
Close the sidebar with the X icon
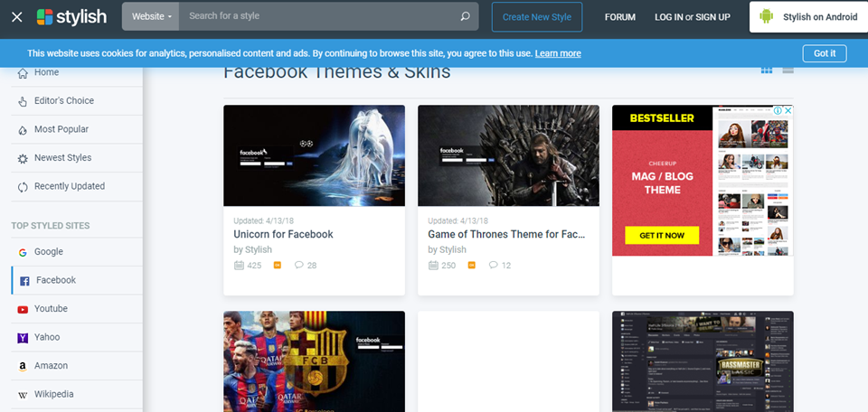pos(17,17)
